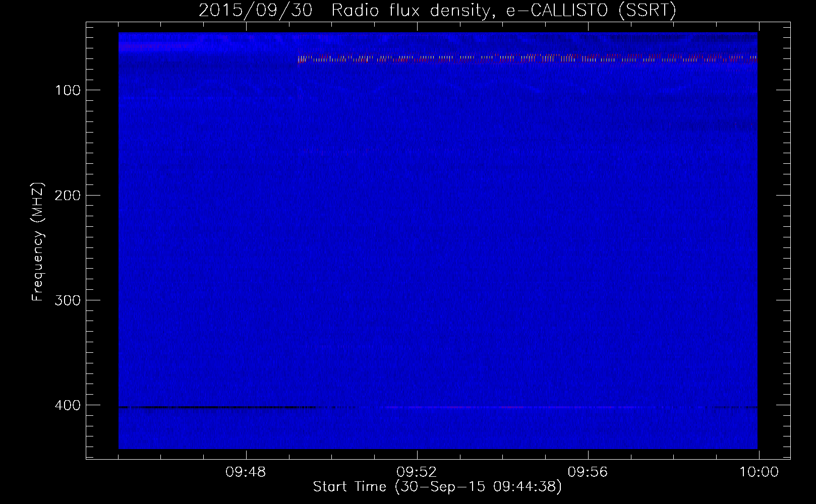Screen dimensions: 816x504
Task: Click the 300 frequency tick label
Action: pyautogui.click(x=68, y=300)
